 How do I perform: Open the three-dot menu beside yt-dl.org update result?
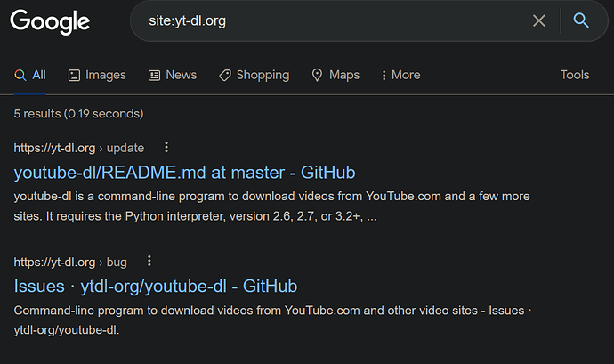pyautogui.click(x=166, y=147)
